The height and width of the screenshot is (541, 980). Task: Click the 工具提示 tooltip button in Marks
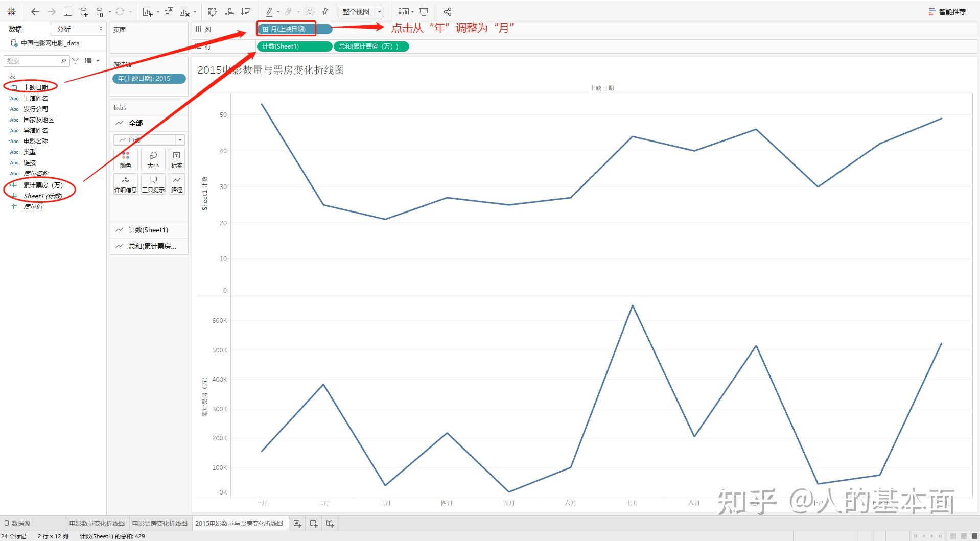(x=153, y=184)
